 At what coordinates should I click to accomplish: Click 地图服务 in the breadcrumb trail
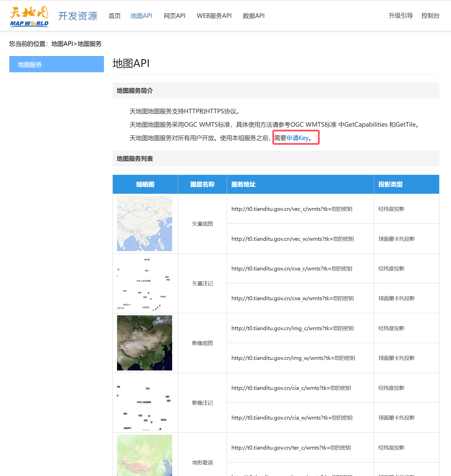(90, 44)
